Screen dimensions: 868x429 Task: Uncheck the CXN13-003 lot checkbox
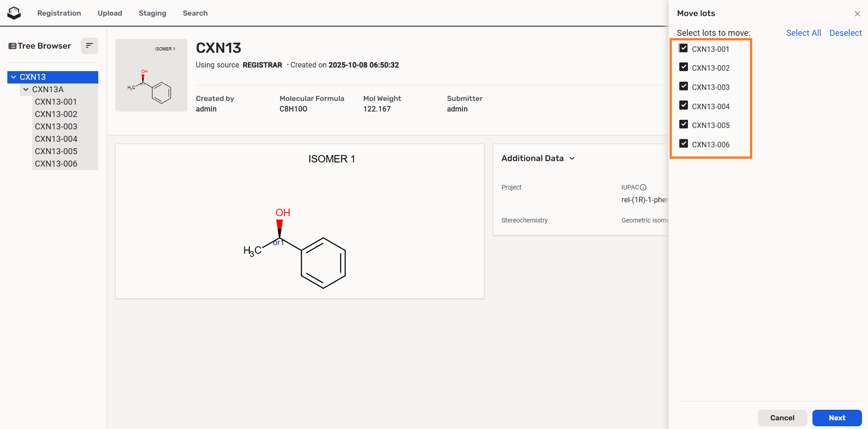click(x=683, y=86)
